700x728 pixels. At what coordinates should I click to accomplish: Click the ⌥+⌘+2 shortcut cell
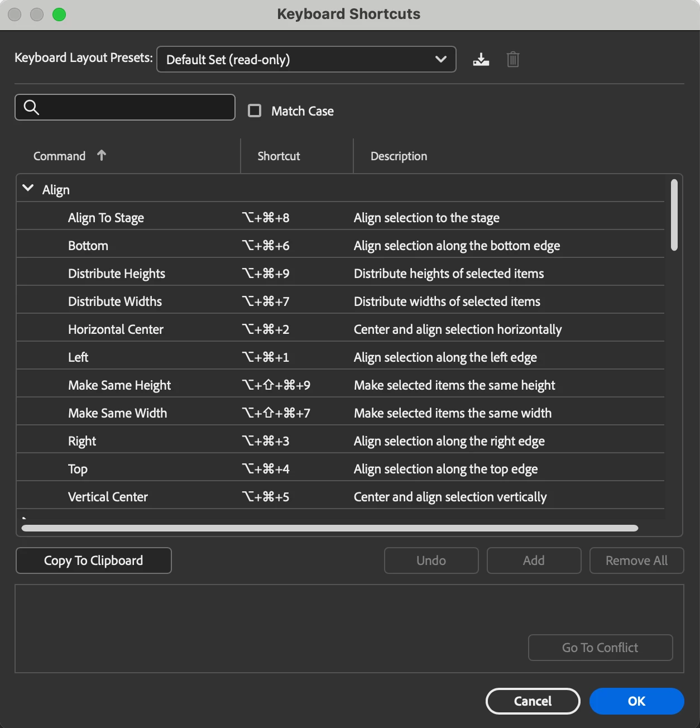coord(266,329)
